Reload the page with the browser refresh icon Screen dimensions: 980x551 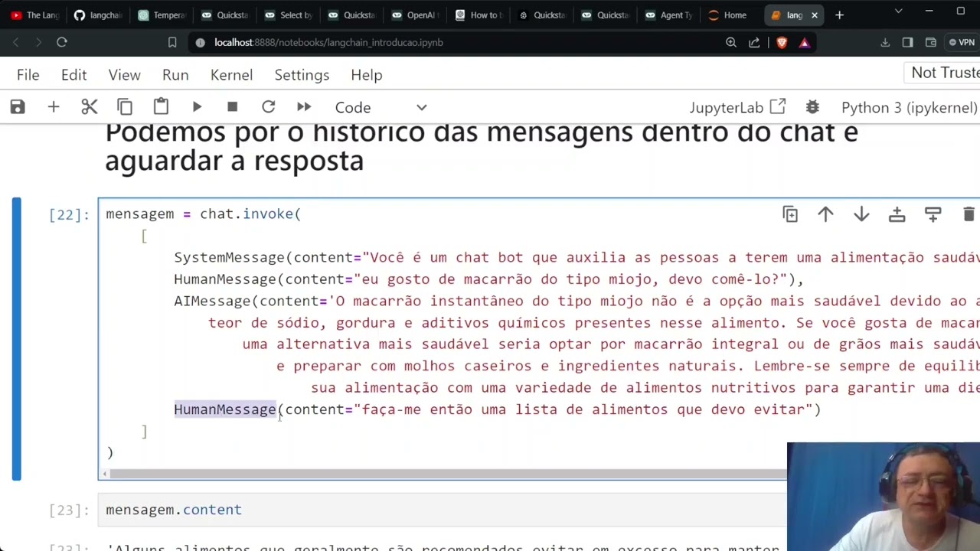[62, 42]
